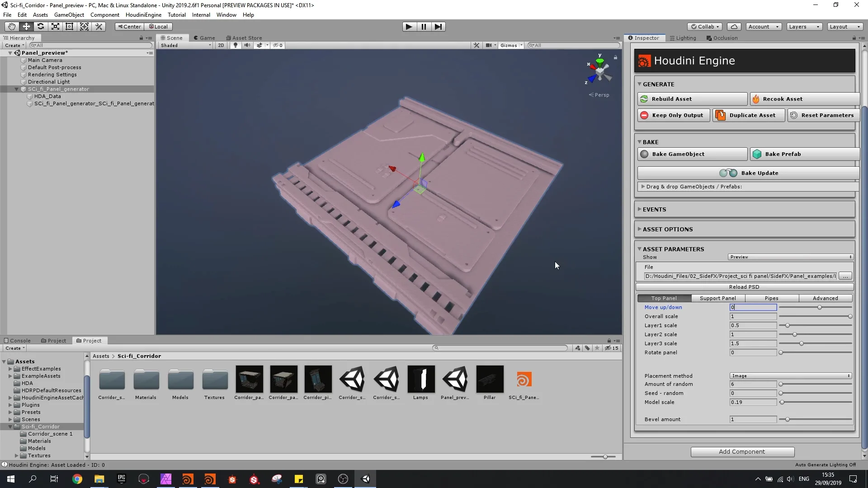
Task: Click the Recook Asset flame icon
Action: [x=756, y=99]
